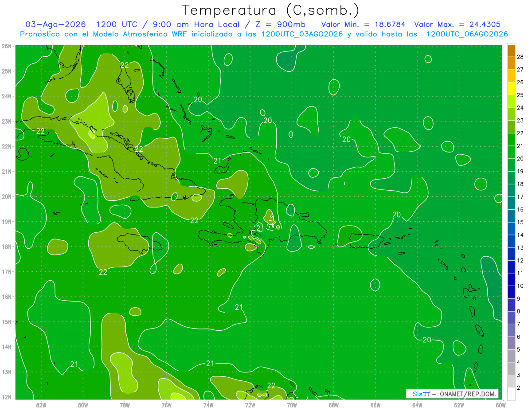Click the '1200UTC_06AGO2026' valid-until time text

[467, 34]
